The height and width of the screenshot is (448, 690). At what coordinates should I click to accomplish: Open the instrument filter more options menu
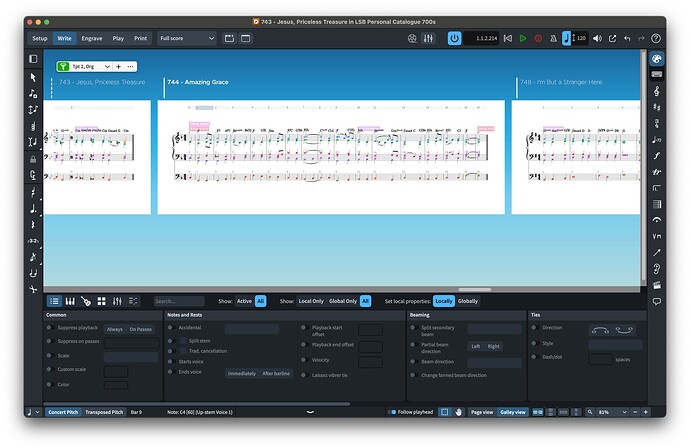(130, 66)
